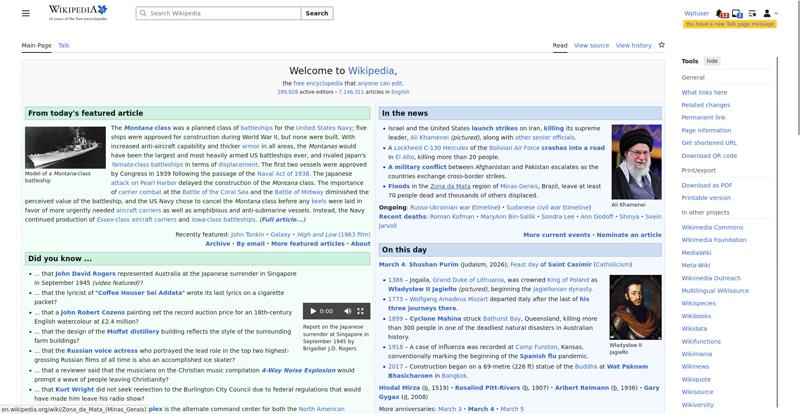Viewport: 800px width, 414px height.
Task: Open the View history tab
Action: [633, 45]
